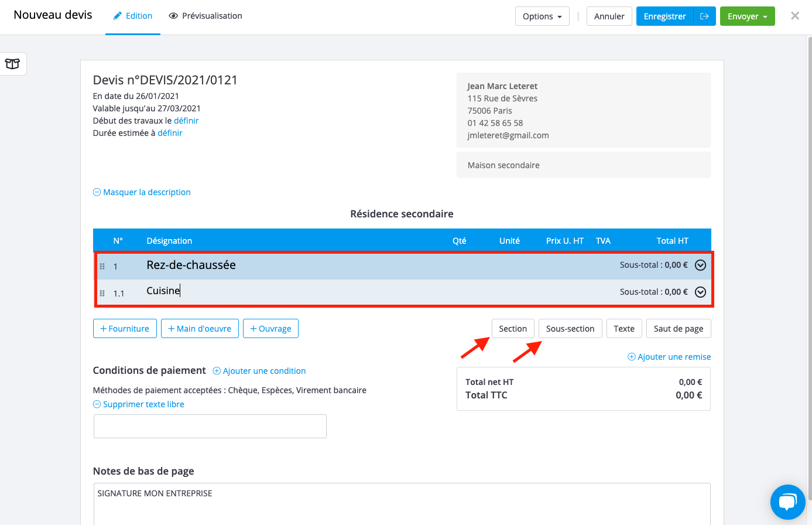The image size is (812, 525).
Task: Switch to the Prévisualisation tab
Action: 205,16
